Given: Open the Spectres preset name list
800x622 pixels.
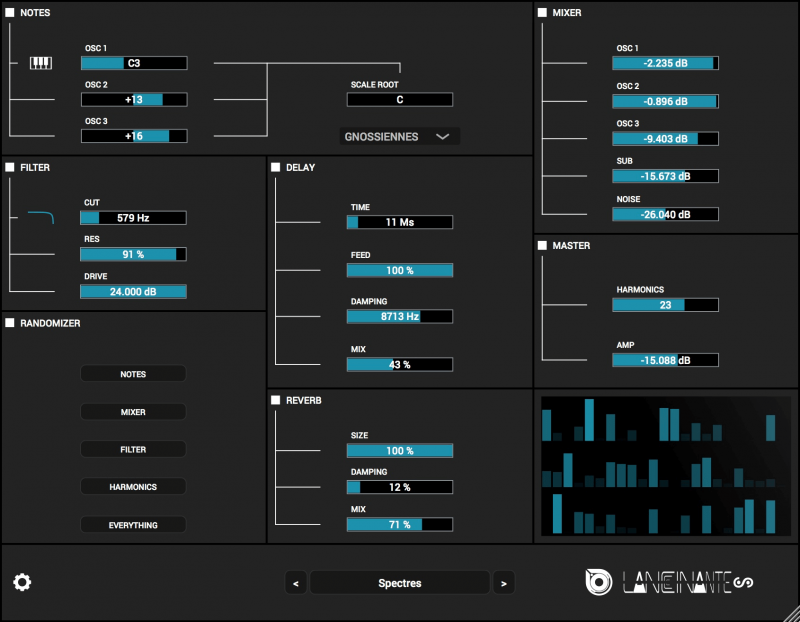Looking at the screenshot, I should pos(400,583).
